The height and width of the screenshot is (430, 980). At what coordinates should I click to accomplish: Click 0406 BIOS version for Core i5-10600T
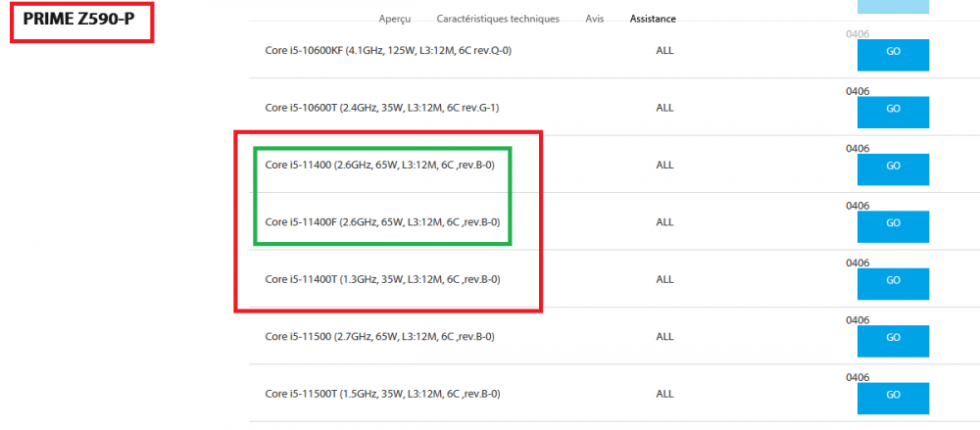(x=857, y=91)
